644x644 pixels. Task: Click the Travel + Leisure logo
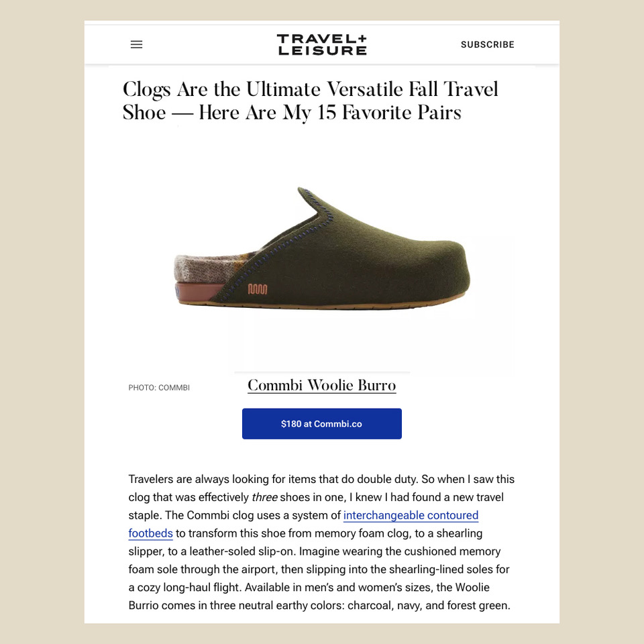pos(321,44)
